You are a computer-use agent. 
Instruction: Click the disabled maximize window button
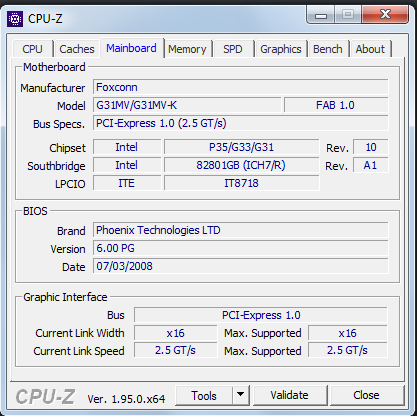tap(348, 15)
